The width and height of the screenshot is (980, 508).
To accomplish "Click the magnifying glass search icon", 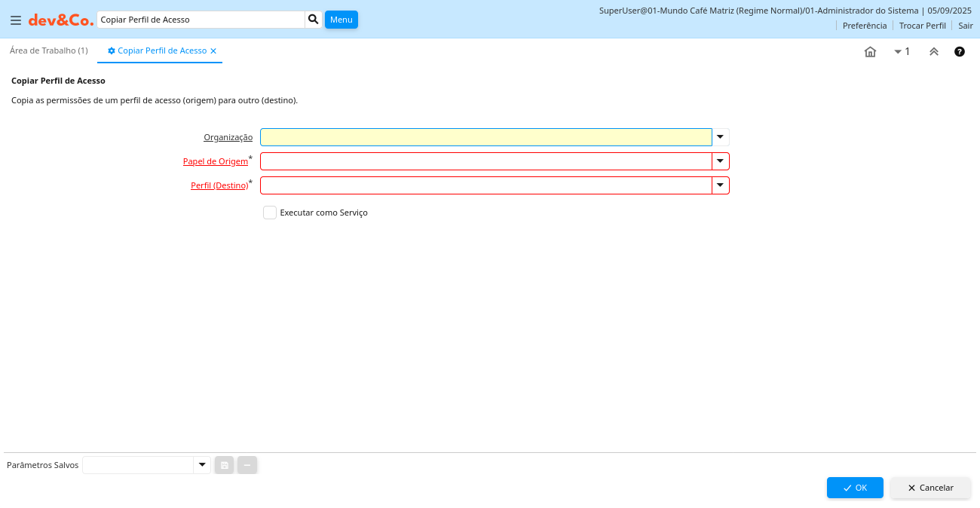I will point(314,20).
